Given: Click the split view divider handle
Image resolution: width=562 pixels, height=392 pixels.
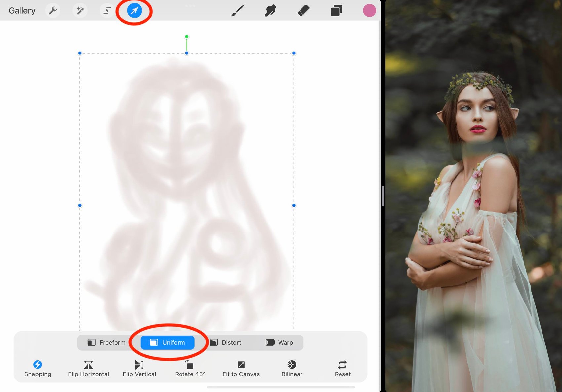Looking at the screenshot, I should click(x=383, y=196).
